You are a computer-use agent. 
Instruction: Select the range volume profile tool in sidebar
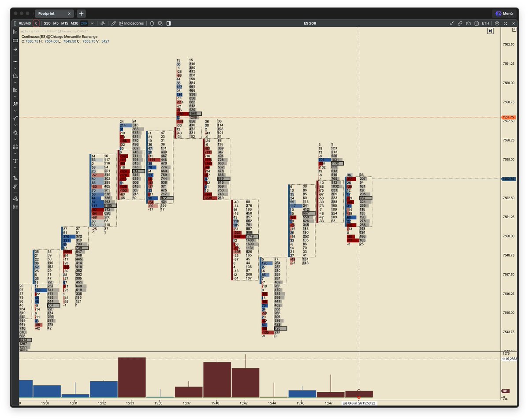(x=15, y=89)
